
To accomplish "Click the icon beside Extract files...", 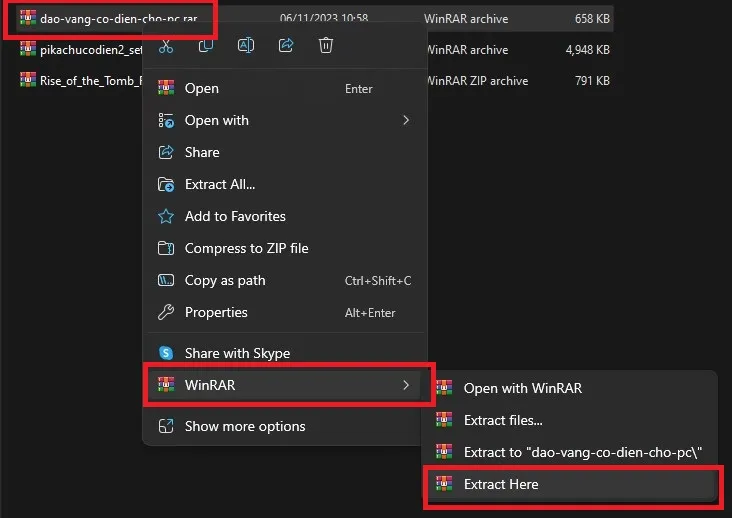I will (x=444, y=420).
